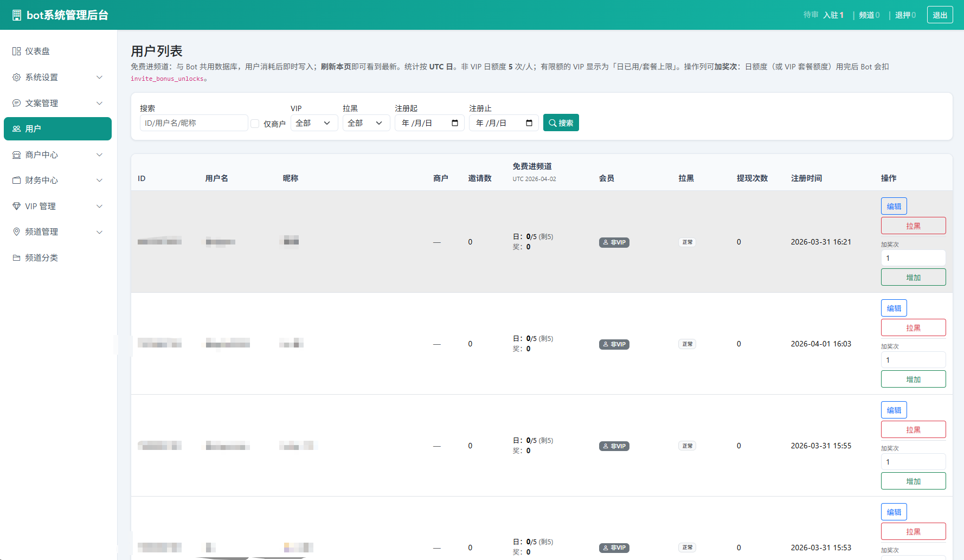Expand the 系统设置 menu chevron
The width and height of the screenshot is (964, 560).
(99, 78)
